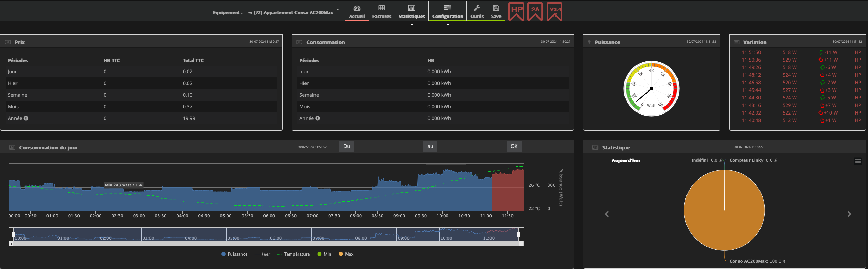Expand the Configuration submenu
The width and height of the screenshot is (868, 269).
coord(448,25)
